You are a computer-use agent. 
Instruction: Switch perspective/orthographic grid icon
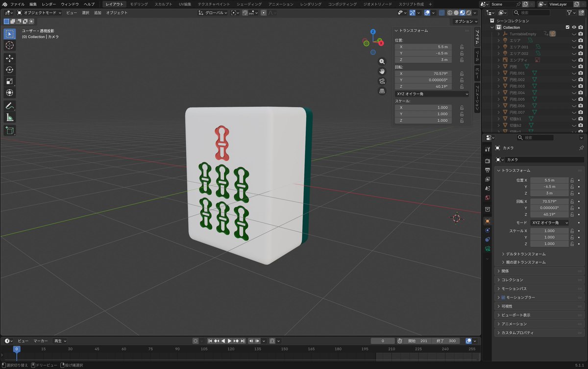click(382, 91)
